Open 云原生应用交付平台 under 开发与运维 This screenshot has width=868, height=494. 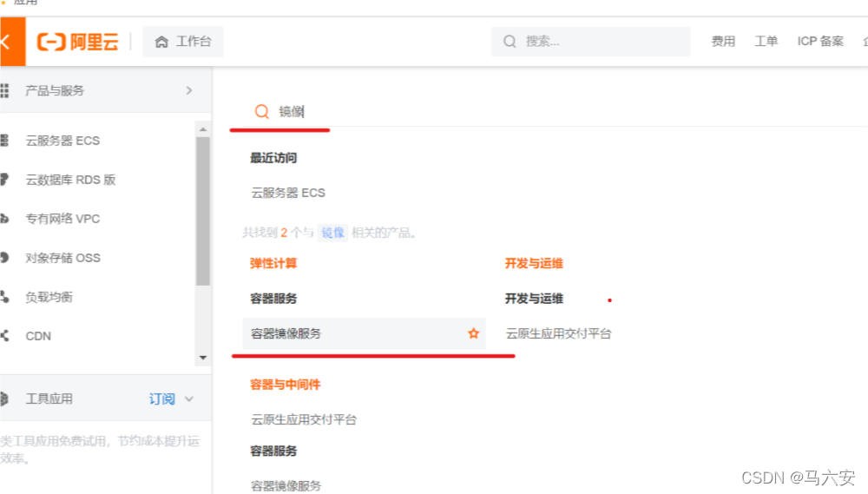click(x=558, y=333)
